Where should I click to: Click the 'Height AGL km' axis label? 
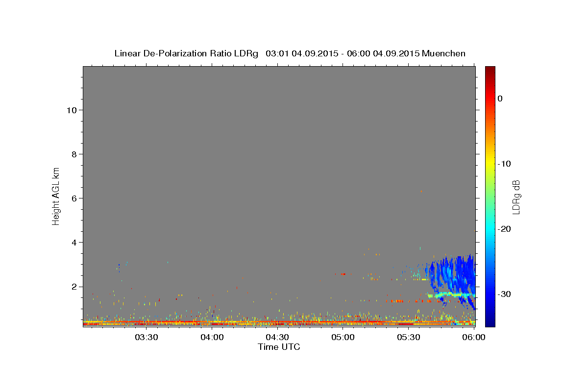pyautogui.click(x=56, y=196)
